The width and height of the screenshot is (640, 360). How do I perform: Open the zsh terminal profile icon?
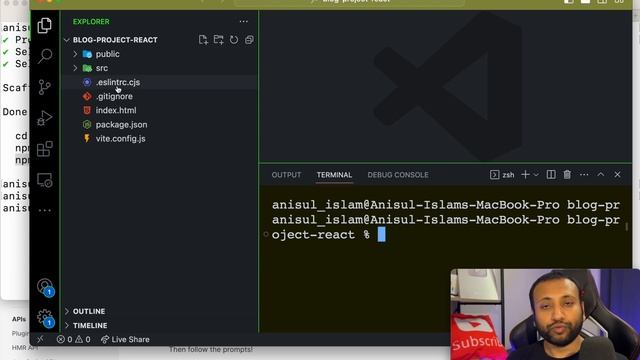(x=502, y=175)
